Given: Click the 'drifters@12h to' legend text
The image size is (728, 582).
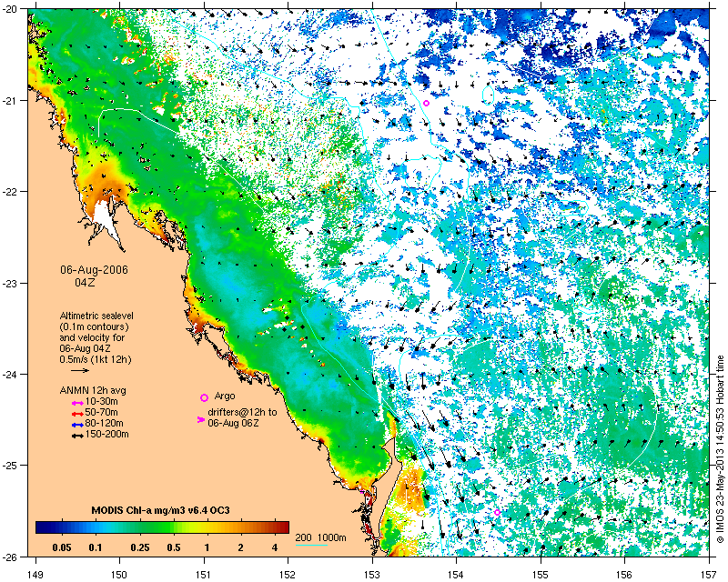Looking at the screenshot, I should click(242, 412).
